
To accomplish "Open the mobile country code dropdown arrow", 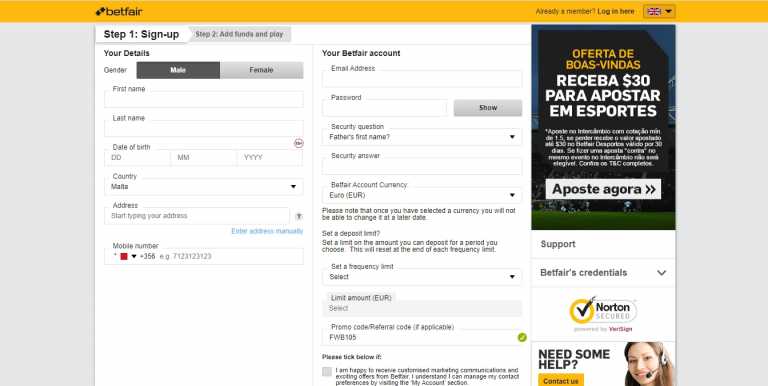I will tap(134, 256).
